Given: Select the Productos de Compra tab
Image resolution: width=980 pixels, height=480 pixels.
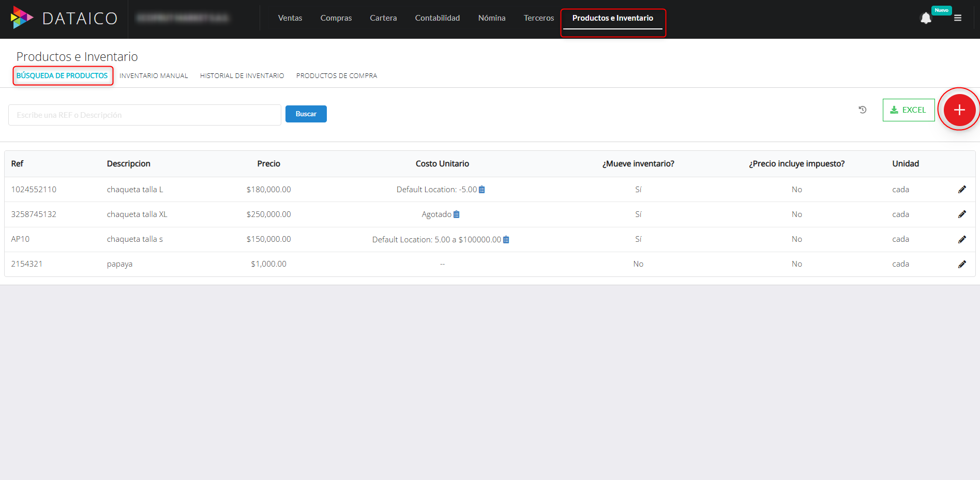Looking at the screenshot, I should pos(336,75).
